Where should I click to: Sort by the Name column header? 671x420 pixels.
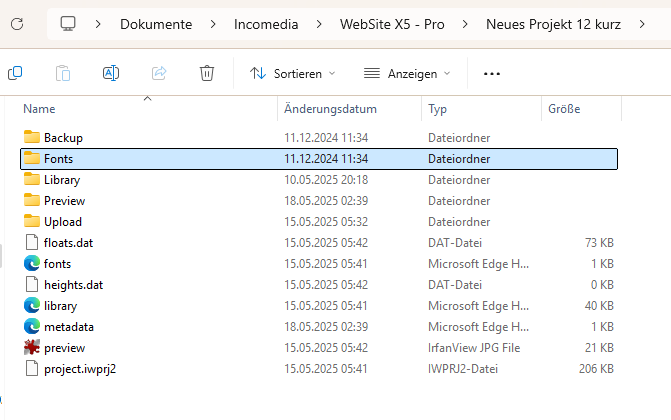39,109
